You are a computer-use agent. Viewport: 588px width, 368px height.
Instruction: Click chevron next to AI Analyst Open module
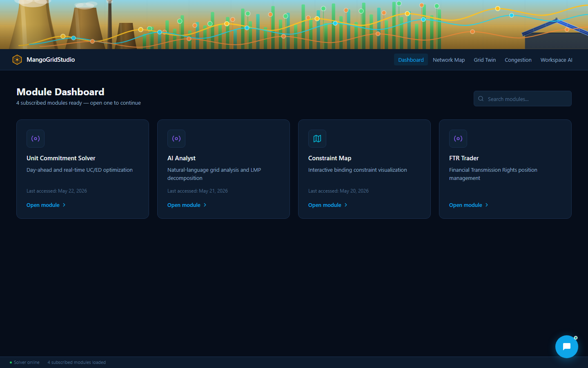(x=205, y=205)
